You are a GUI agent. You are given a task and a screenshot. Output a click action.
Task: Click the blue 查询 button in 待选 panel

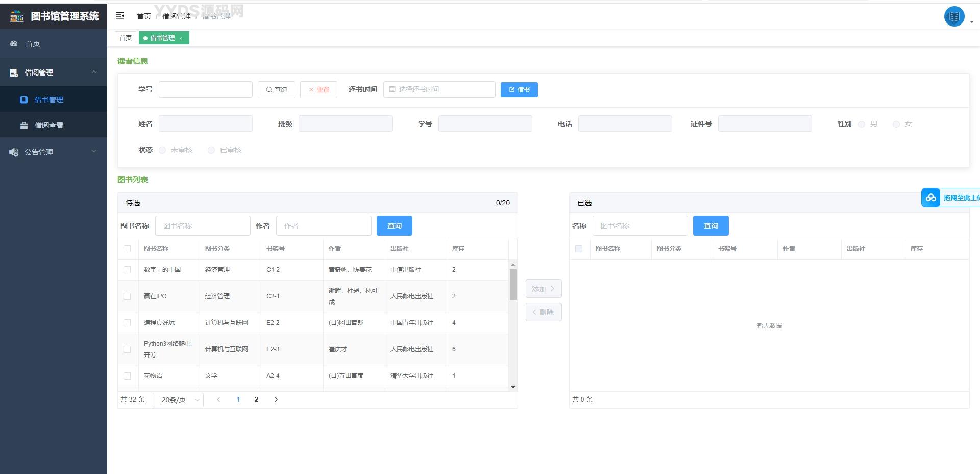(x=394, y=226)
